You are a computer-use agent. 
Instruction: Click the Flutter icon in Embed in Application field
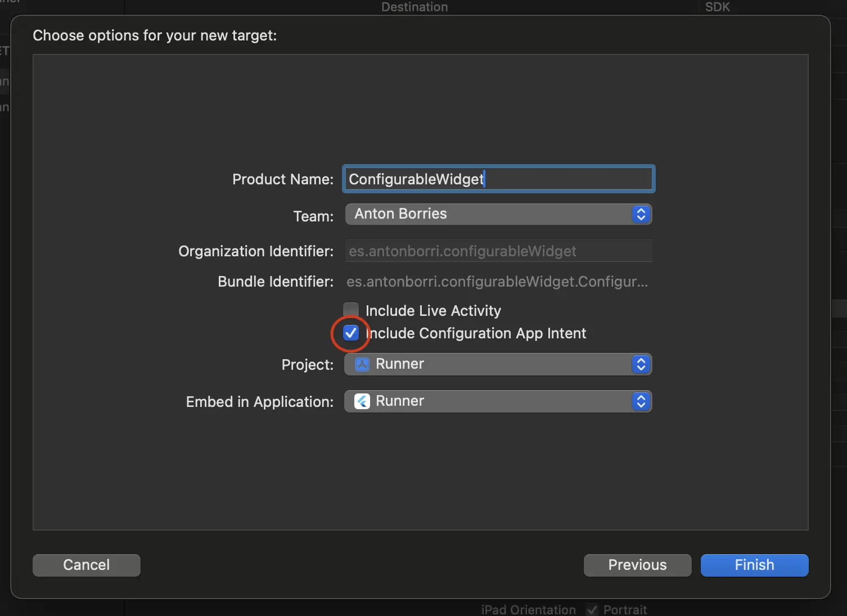pos(362,401)
